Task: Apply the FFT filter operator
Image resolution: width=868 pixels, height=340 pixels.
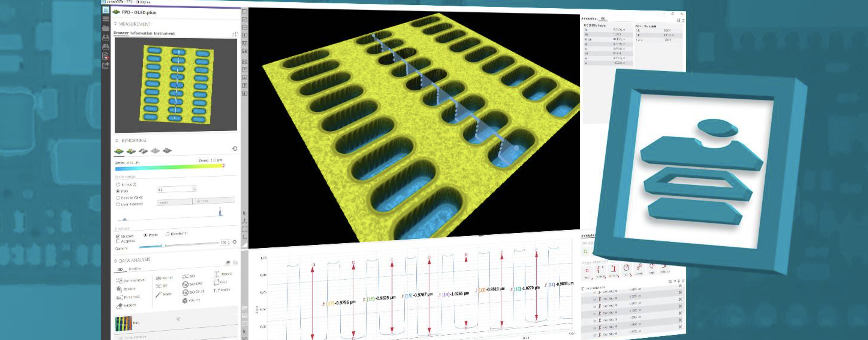Action: pos(162,286)
